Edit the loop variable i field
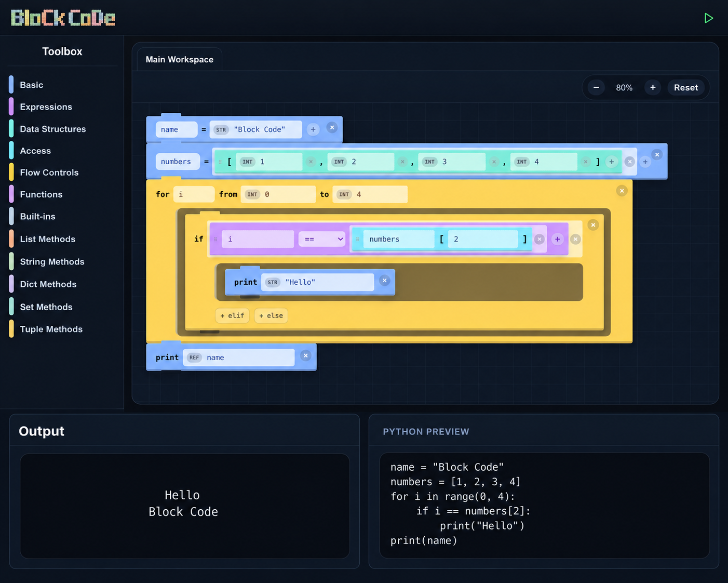This screenshot has height=583, width=728. point(194,194)
